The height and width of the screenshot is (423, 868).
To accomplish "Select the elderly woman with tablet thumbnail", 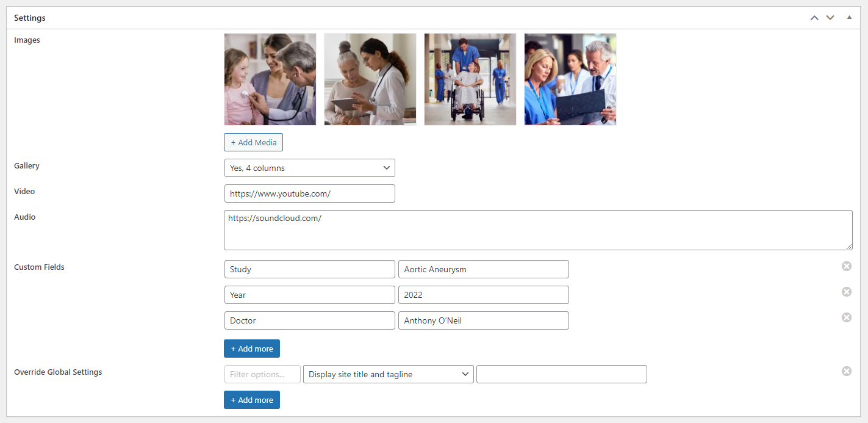I will 370,79.
